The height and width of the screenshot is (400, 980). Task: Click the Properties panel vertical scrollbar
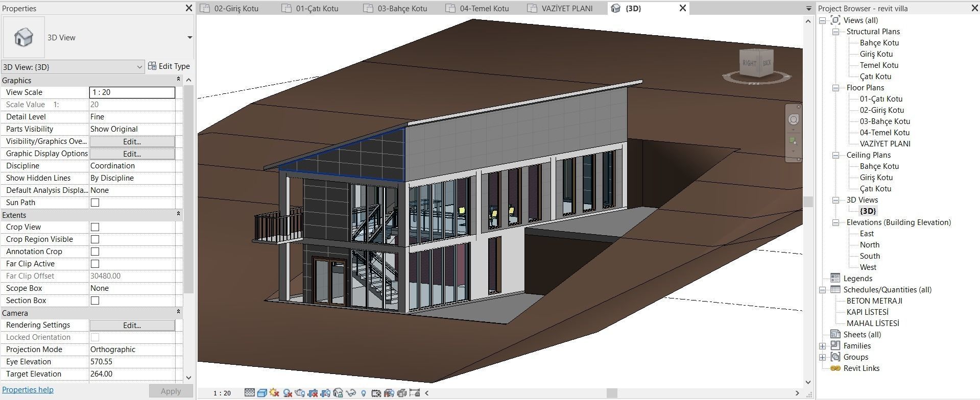(x=188, y=189)
